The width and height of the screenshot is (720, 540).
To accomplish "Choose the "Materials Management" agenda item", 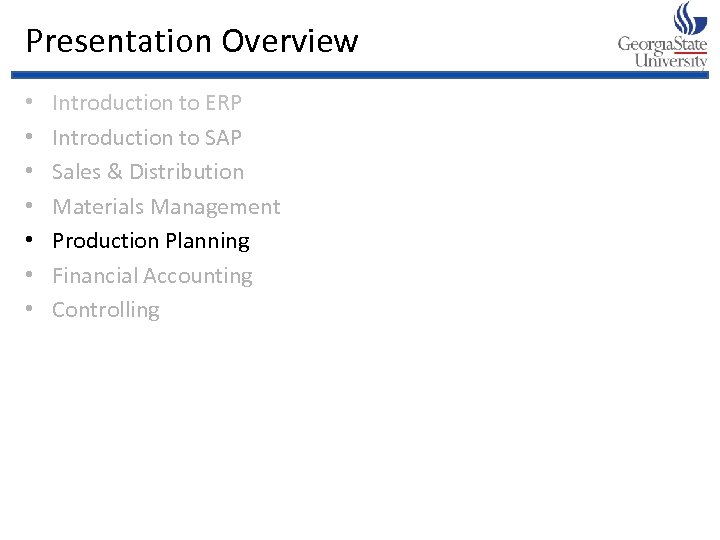I will click(166, 207).
